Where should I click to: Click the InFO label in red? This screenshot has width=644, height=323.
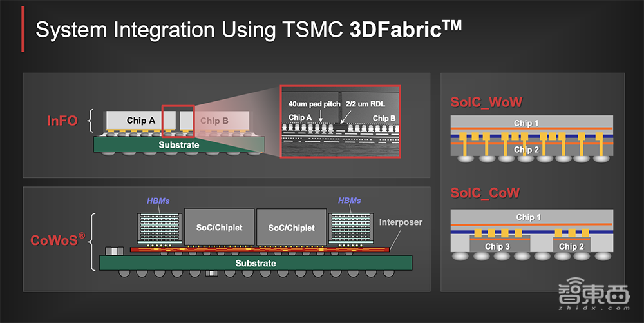(x=64, y=121)
